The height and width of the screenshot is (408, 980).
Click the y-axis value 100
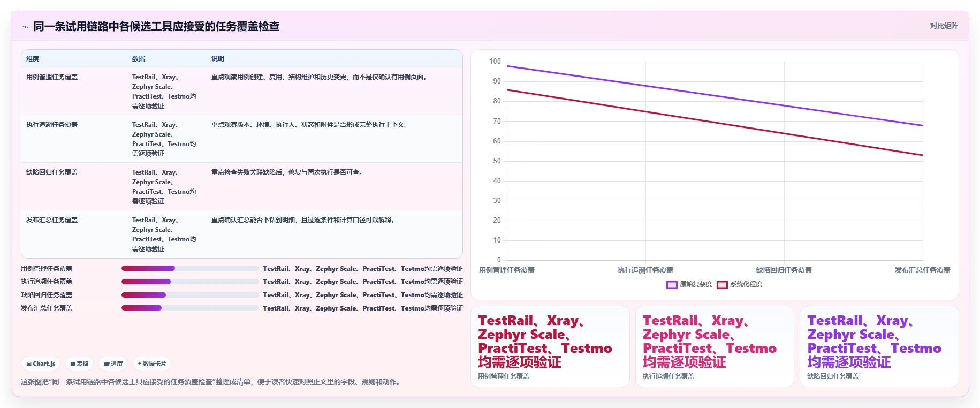[x=495, y=62]
